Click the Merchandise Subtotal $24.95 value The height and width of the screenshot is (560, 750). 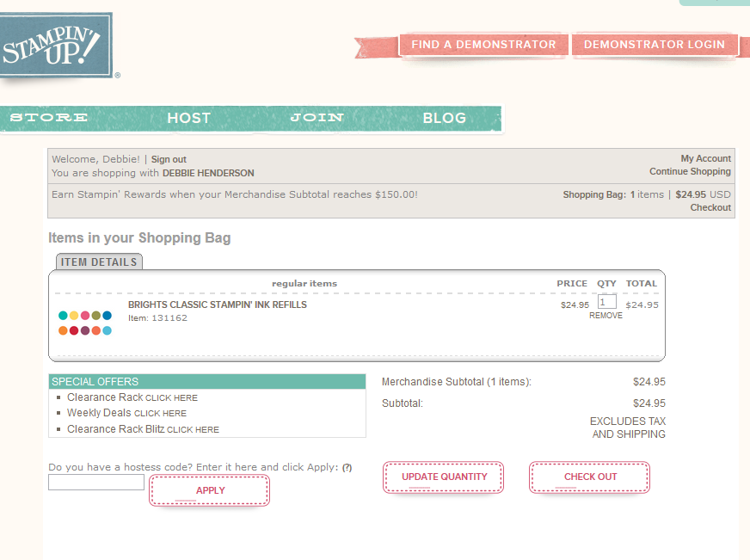(649, 382)
